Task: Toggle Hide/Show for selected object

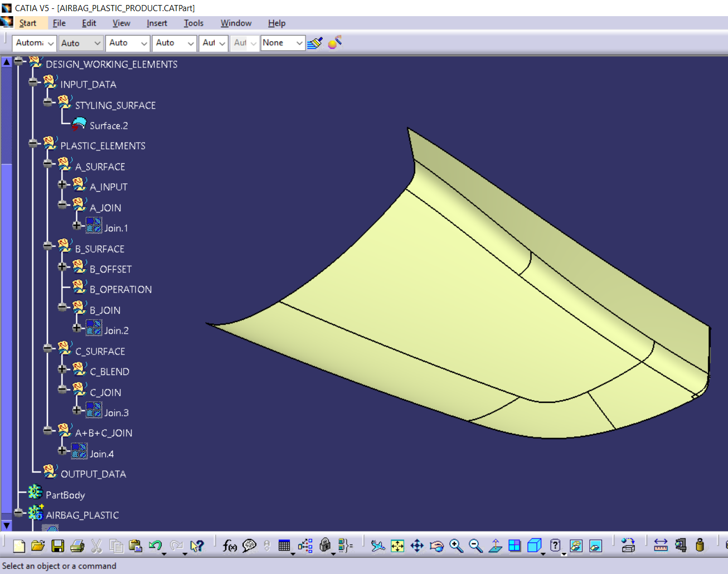Action: (x=576, y=546)
